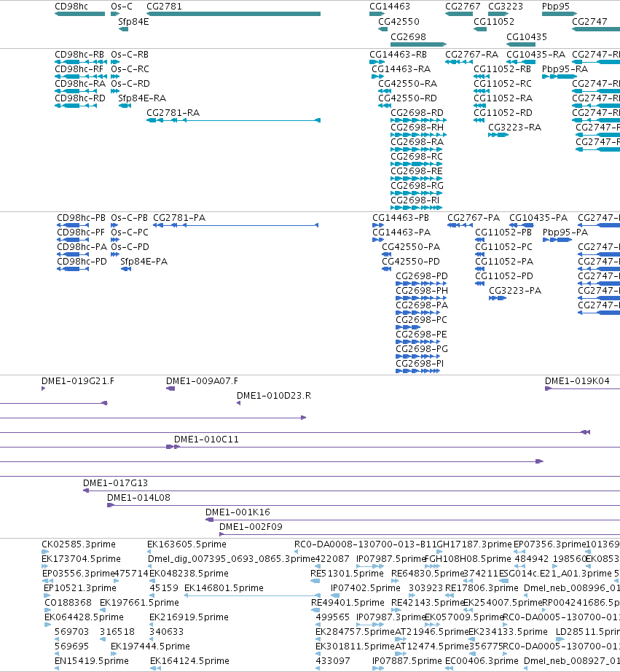The width and height of the screenshot is (620, 672).
Task: Click transcript Pbp95-RA
Action: [559, 77]
